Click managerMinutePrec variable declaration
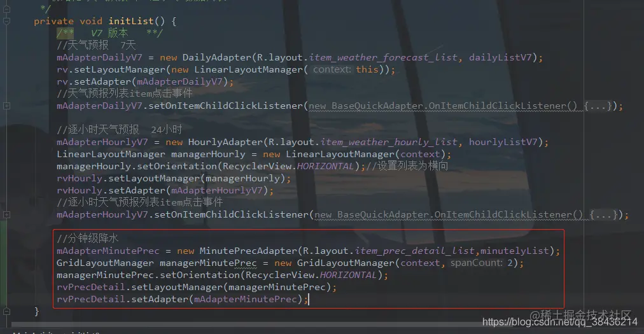The image size is (644, 334). [208, 263]
